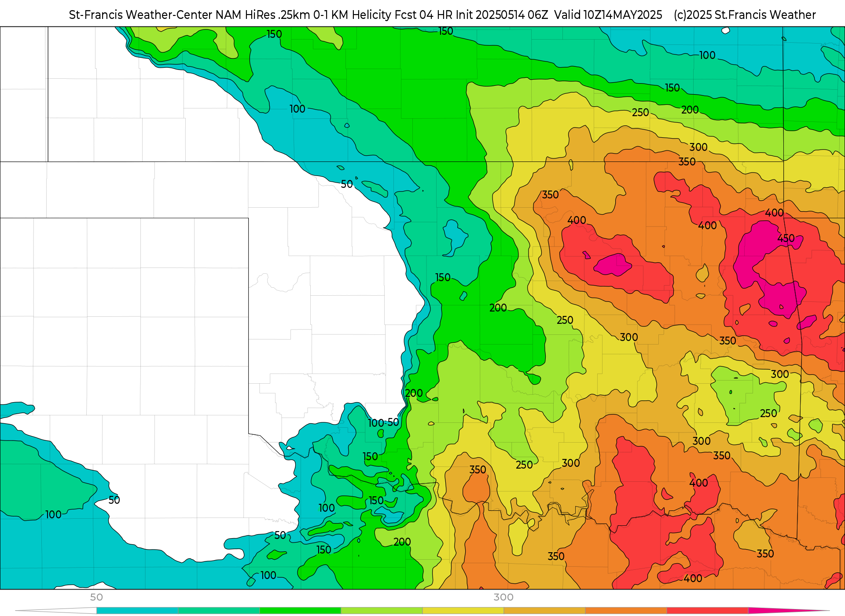
Task: Click the cyan swatch in the color bar
Action: tap(137, 611)
